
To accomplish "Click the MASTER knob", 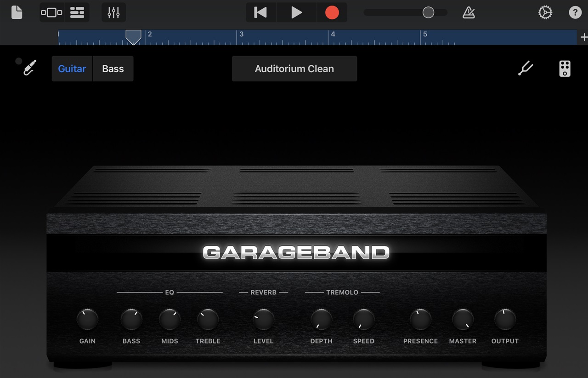I will coord(463,320).
